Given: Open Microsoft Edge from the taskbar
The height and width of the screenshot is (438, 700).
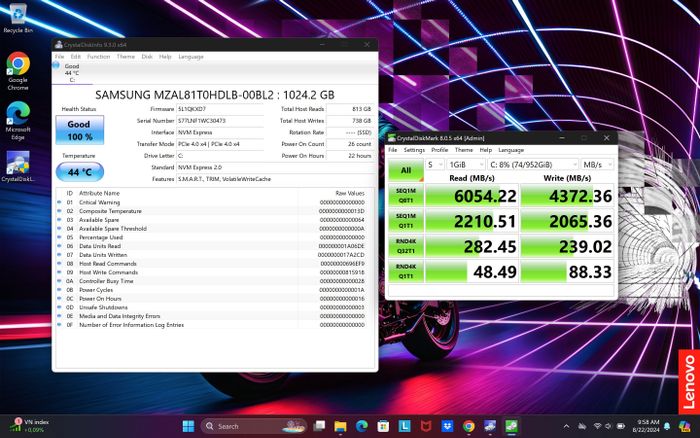Looking at the screenshot, I should point(362,426).
